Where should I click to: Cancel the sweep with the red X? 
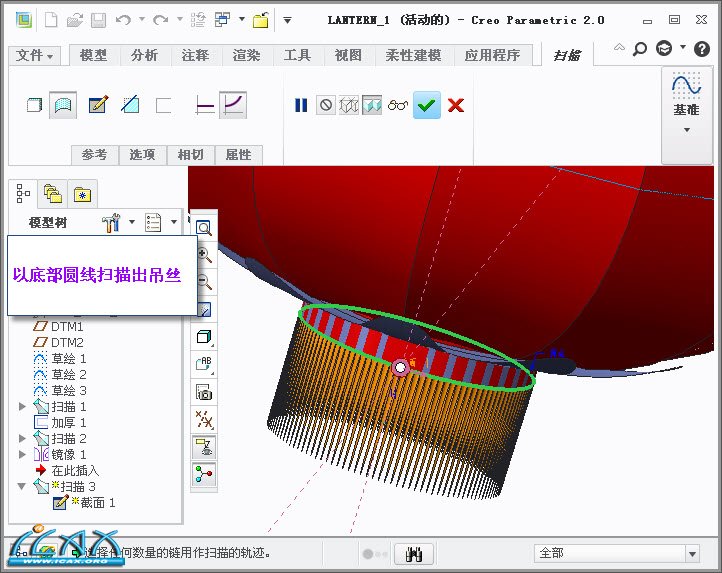[456, 105]
